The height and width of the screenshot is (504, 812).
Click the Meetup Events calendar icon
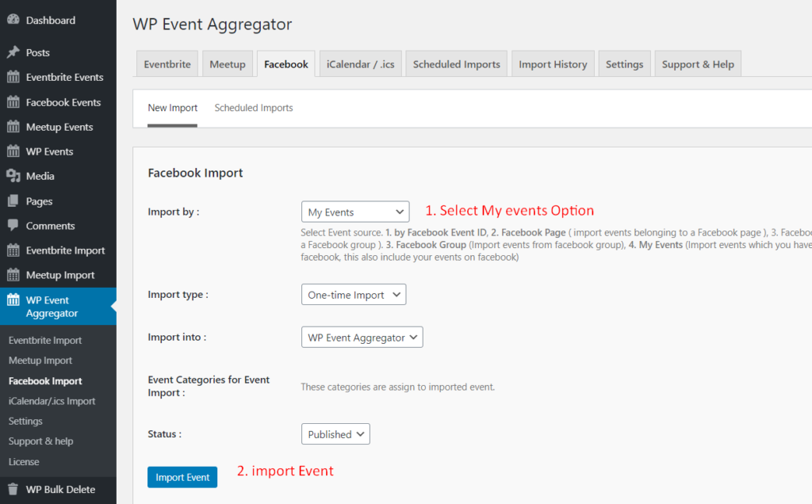click(13, 127)
